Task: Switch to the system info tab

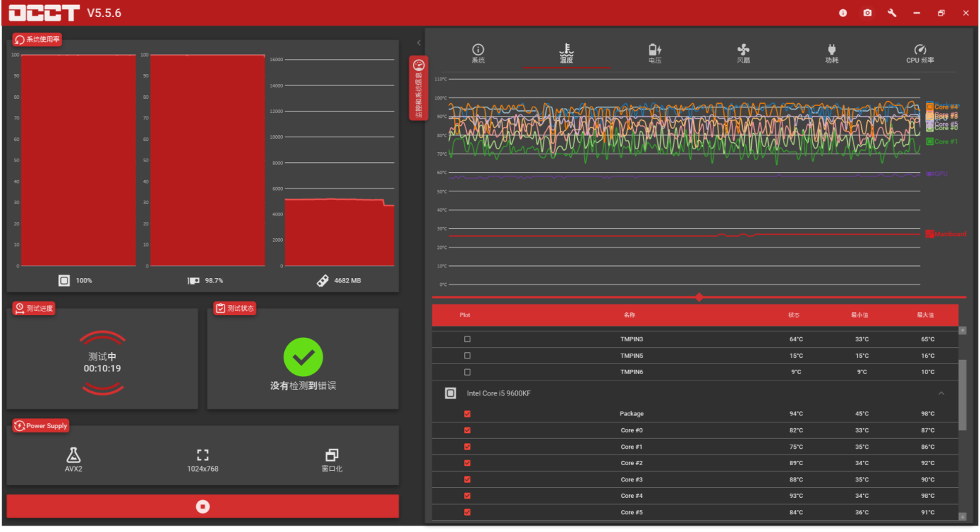Action: point(478,53)
